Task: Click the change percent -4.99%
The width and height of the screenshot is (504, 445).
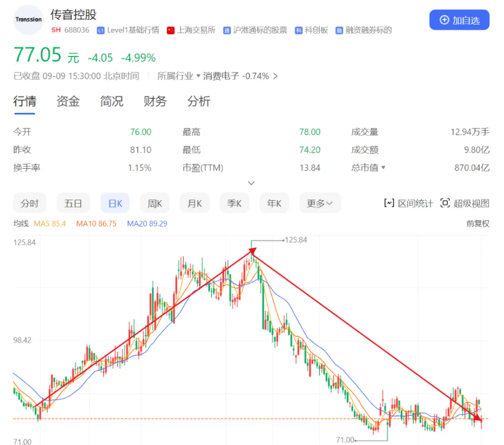Action: [x=138, y=58]
